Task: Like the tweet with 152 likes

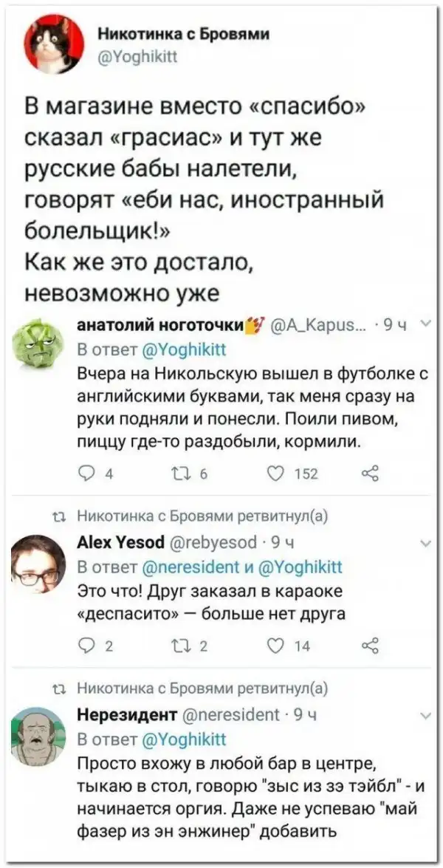Action: coord(278,473)
